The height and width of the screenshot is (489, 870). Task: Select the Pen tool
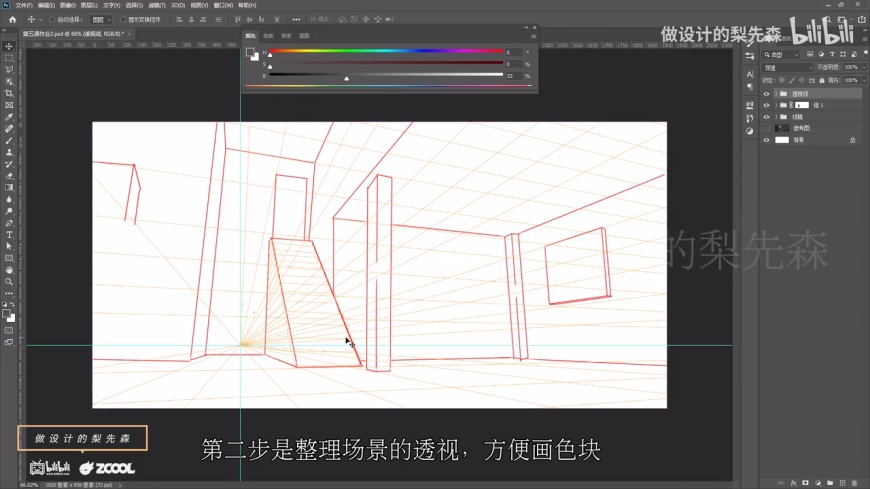click(x=9, y=223)
